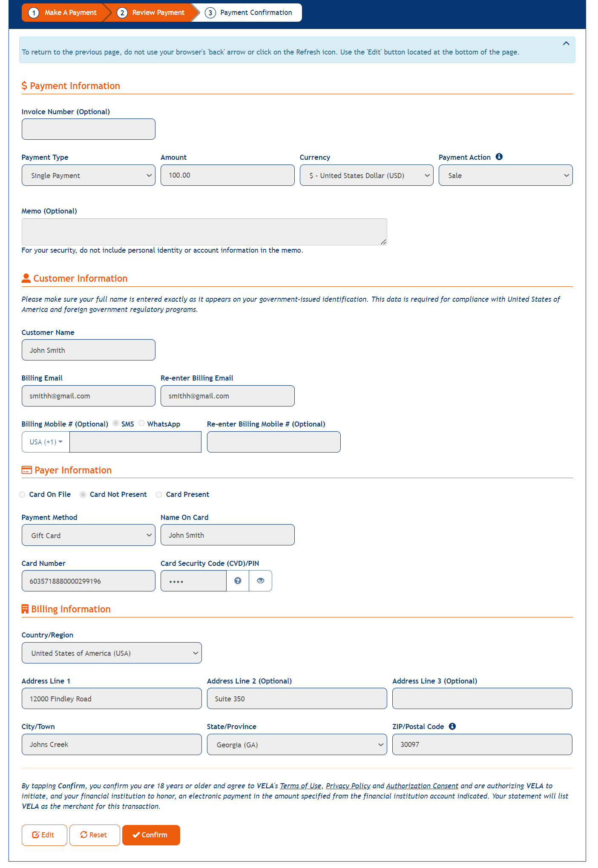Expand the USA (+1) phone code selector

[x=45, y=442]
